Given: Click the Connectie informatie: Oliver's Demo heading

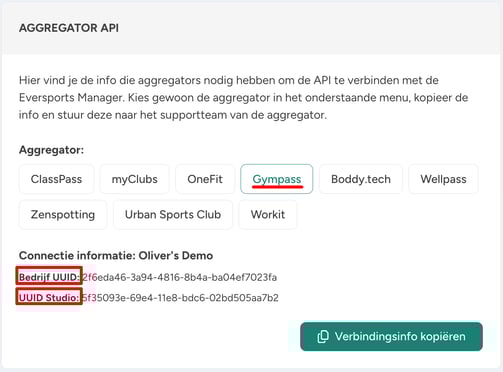Looking at the screenshot, I should (x=116, y=256).
